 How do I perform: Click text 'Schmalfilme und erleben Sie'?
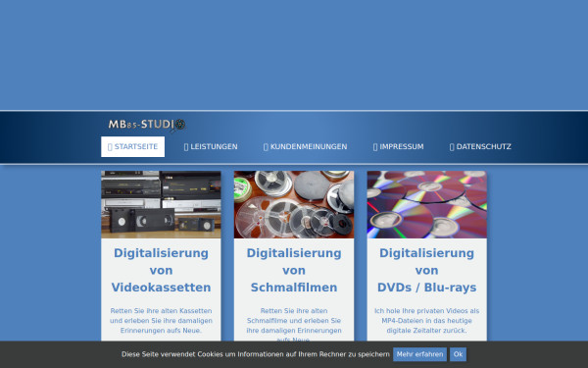click(294, 321)
